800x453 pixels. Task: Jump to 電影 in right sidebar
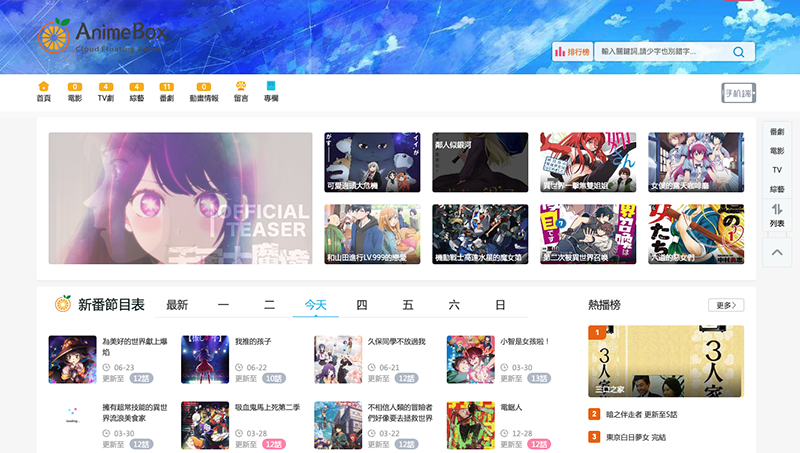[777, 150]
